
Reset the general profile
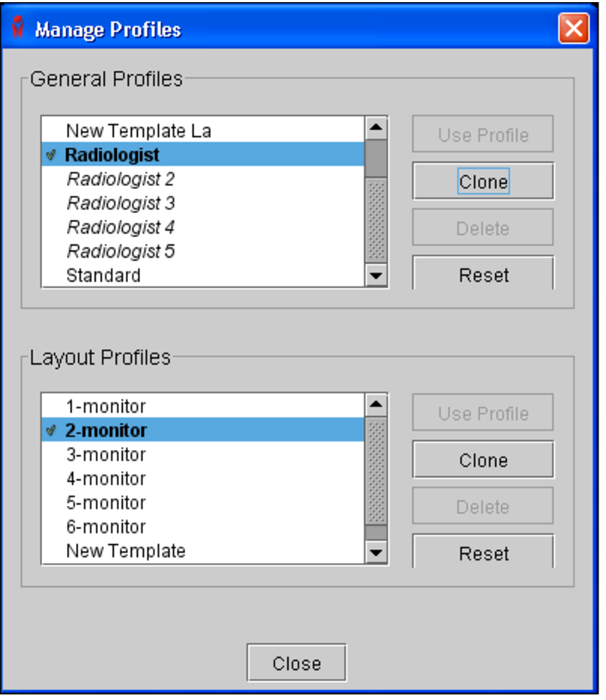[x=483, y=275]
